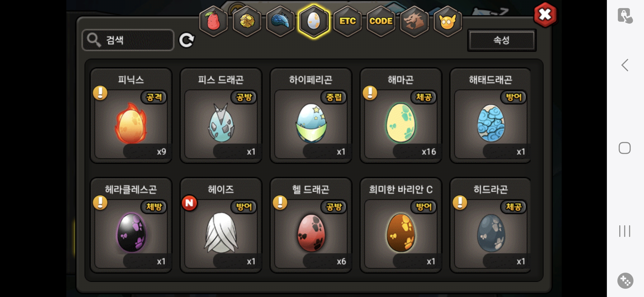The width and height of the screenshot is (644, 297).
Task: Focus the 검색 search input field
Action: point(128,40)
